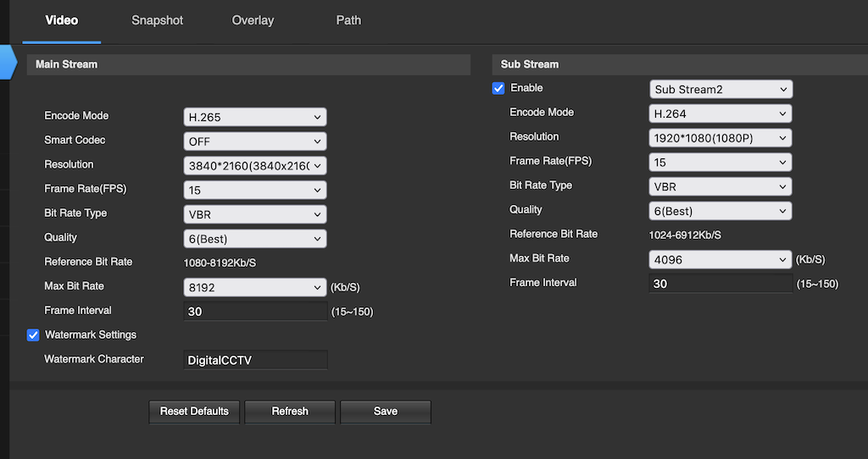
Task: Click the Sub Stream section header
Action: (680, 64)
